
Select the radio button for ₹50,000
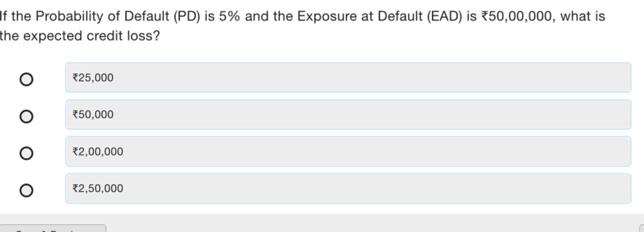tap(26, 116)
